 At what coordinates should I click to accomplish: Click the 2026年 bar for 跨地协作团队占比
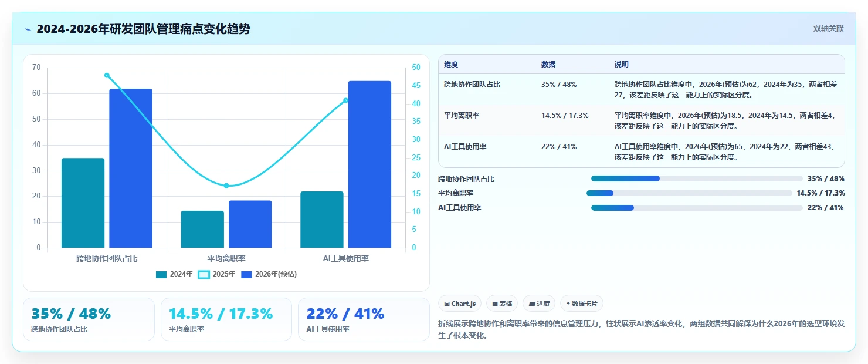(x=131, y=168)
